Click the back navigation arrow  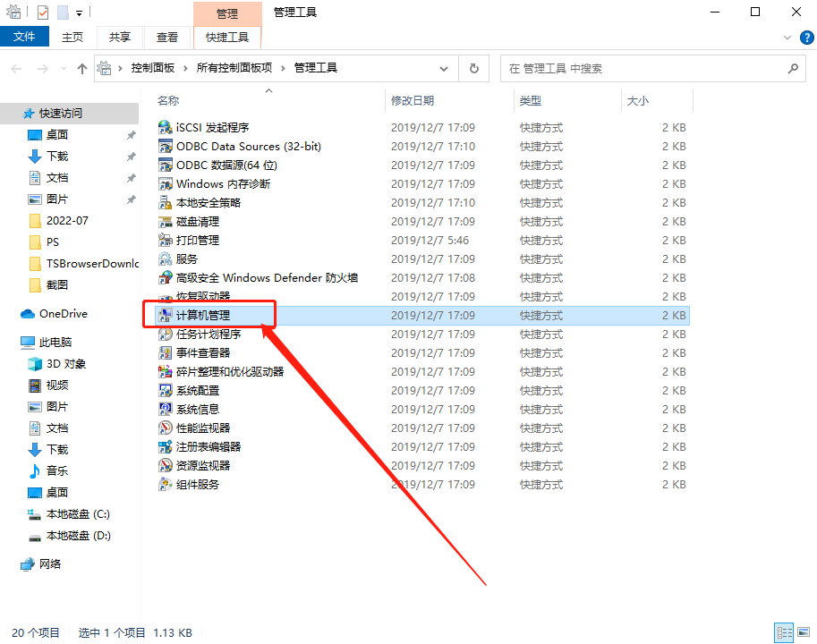tap(16, 68)
